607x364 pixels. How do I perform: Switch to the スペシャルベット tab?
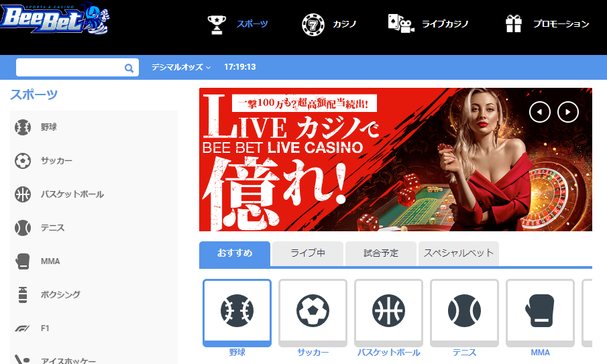(459, 253)
